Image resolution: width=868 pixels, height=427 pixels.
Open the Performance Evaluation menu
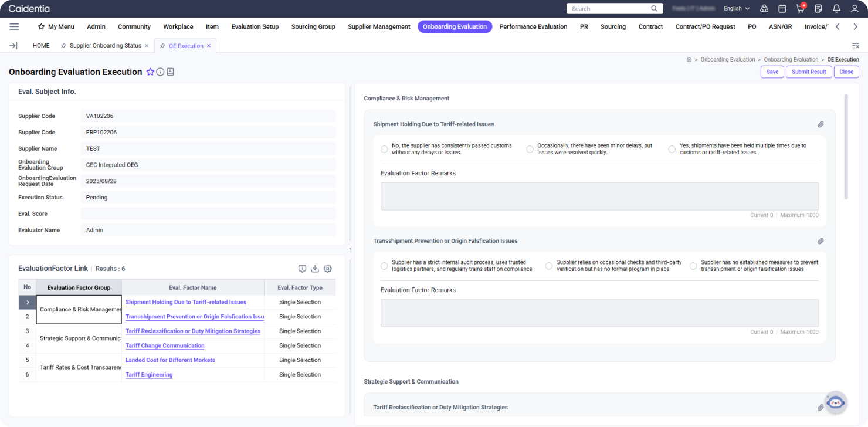click(x=533, y=26)
